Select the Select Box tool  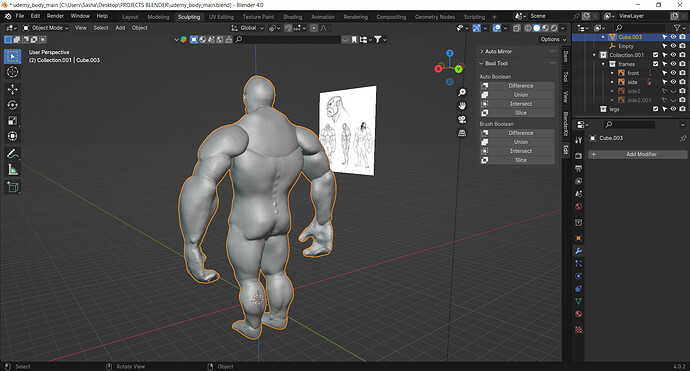click(x=12, y=56)
